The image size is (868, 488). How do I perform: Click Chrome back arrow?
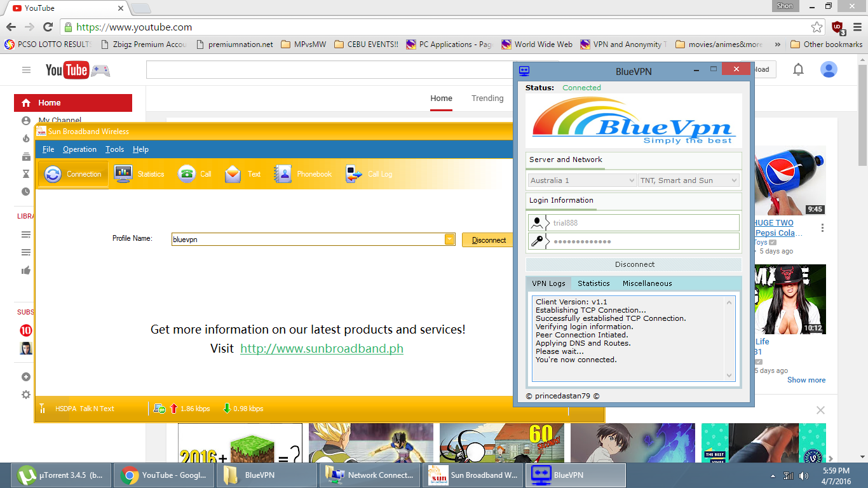coord(11,27)
